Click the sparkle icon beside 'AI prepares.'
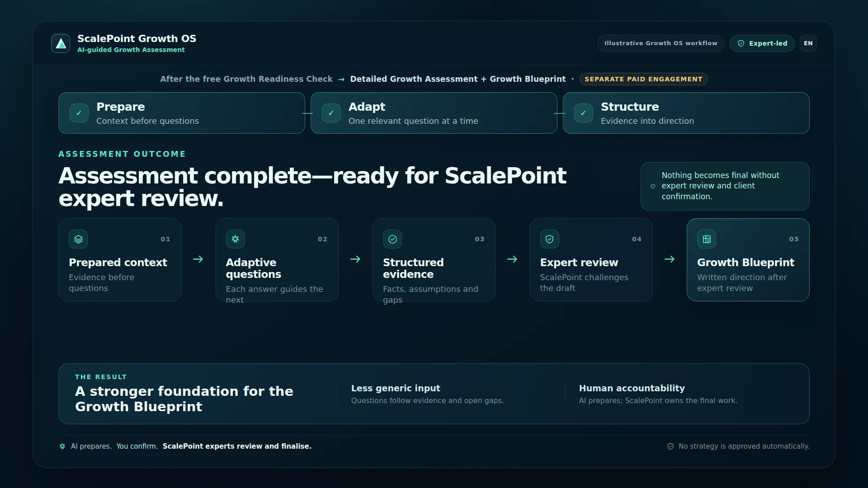Screen dimensions: 868x488 coord(62,446)
